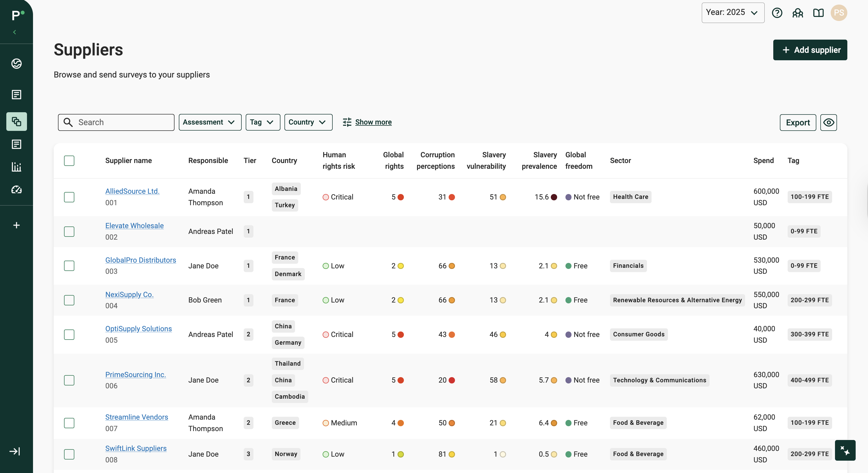Open the Year: 2025 dropdown
868x473 pixels.
pyautogui.click(x=733, y=13)
